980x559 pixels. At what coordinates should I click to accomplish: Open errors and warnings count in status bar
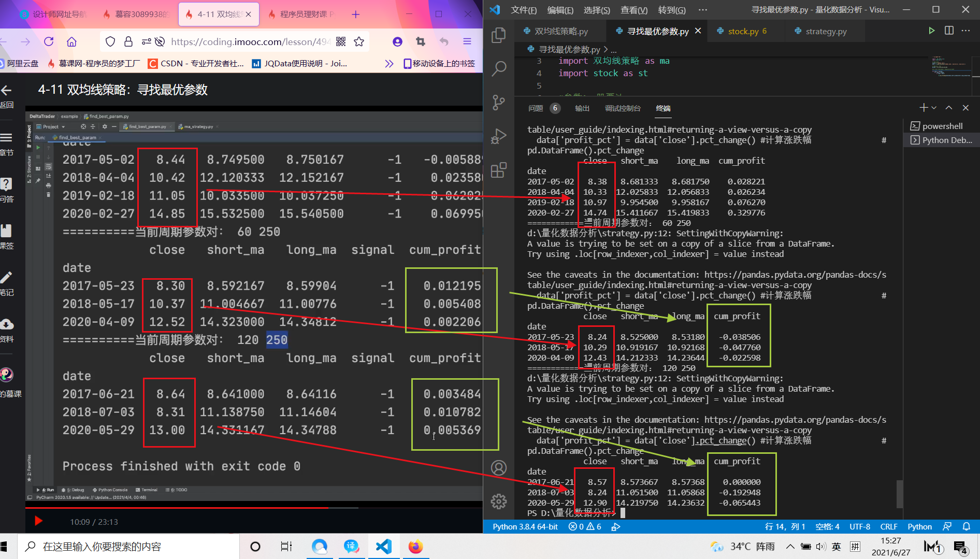click(x=585, y=526)
